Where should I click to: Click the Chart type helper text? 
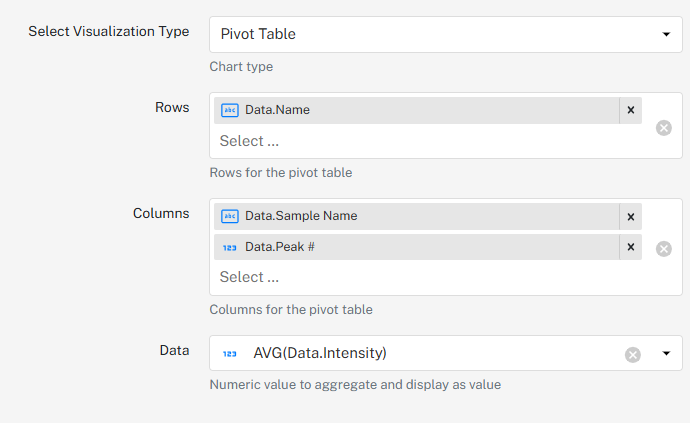point(241,66)
